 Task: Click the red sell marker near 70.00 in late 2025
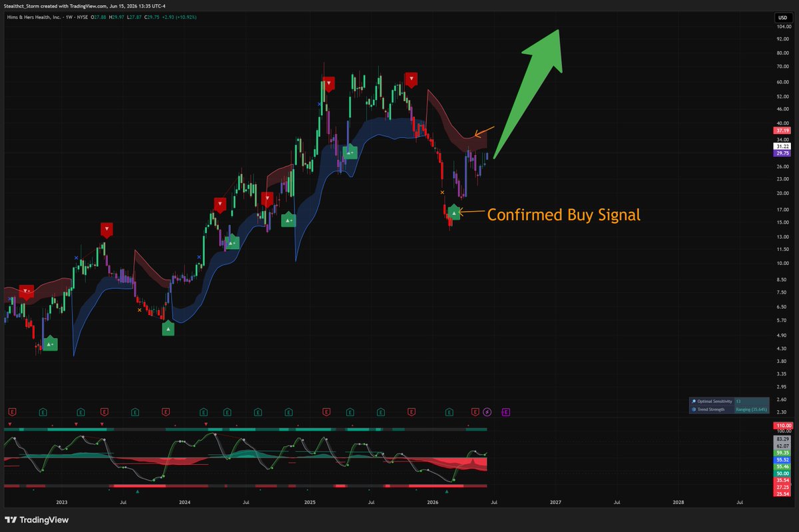(411, 79)
